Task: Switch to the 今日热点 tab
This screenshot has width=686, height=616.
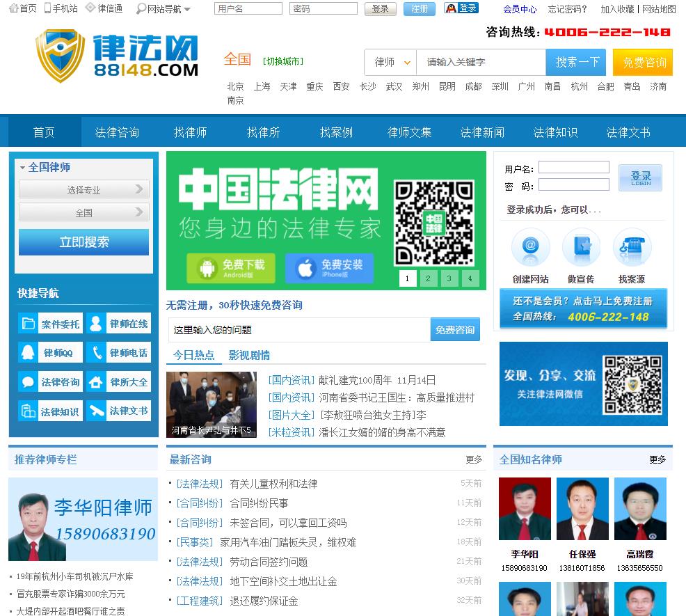Action: click(194, 355)
